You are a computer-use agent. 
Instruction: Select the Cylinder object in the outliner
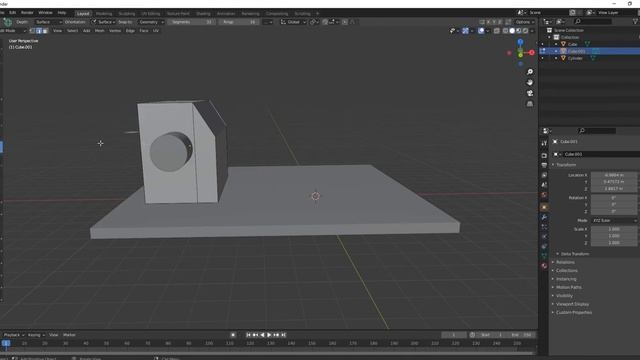coord(575,58)
